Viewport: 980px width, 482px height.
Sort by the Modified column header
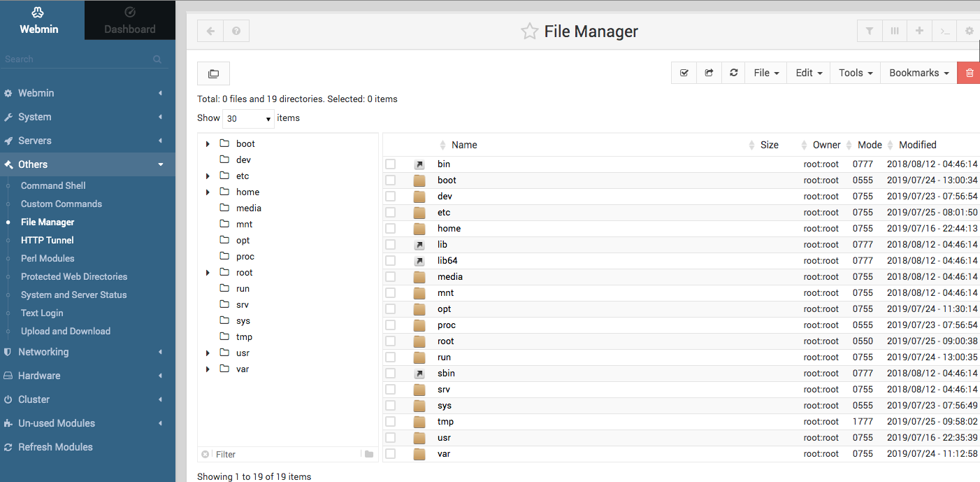[x=917, y=145]
